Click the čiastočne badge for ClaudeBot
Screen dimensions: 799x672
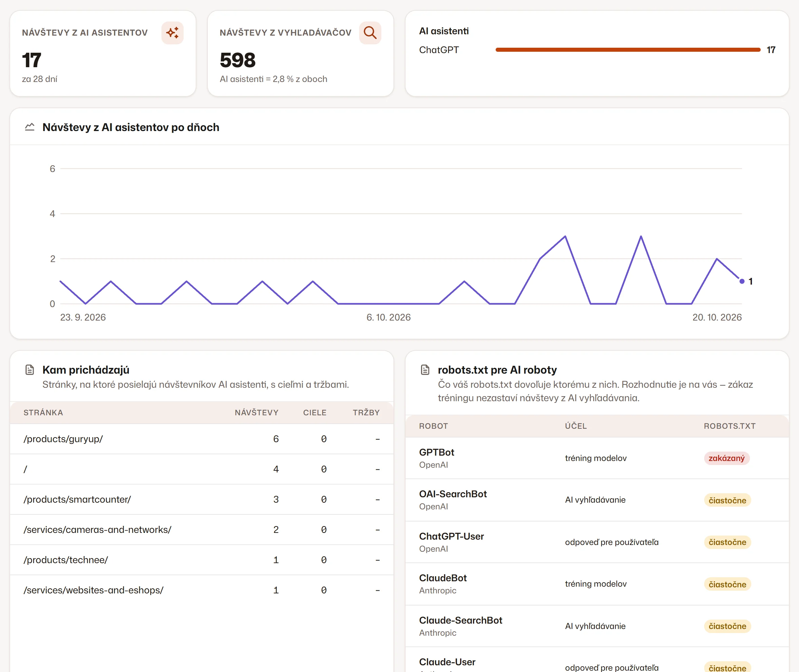pyautogui.click(x=727, y=584)
